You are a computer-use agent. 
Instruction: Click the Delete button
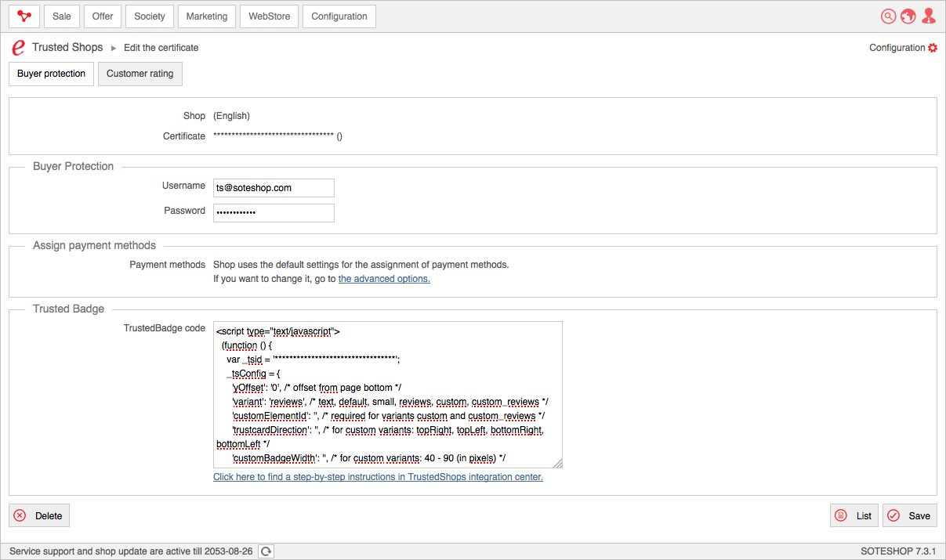[39, 515]
